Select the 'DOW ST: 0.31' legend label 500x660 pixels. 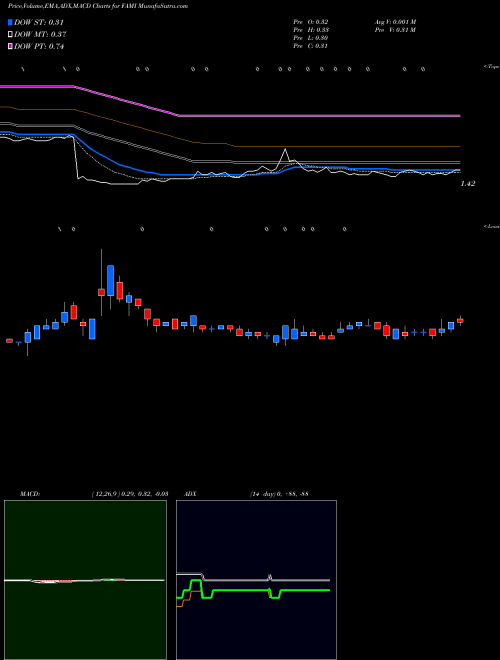point(39,22)
